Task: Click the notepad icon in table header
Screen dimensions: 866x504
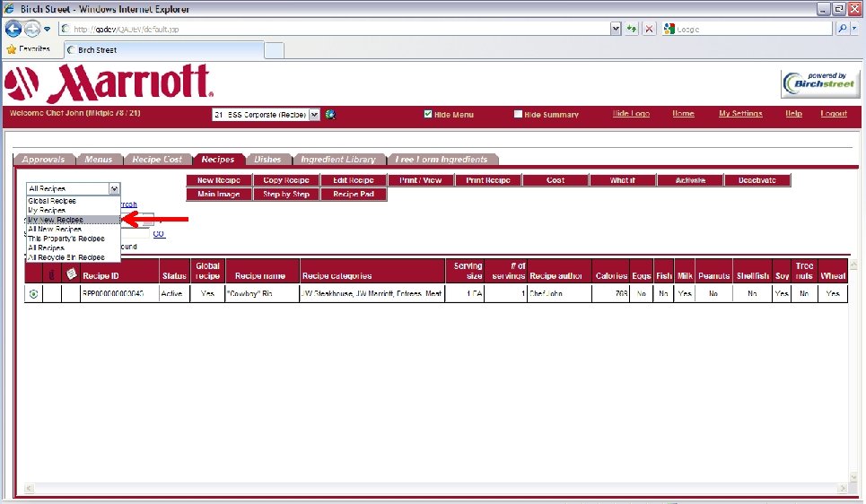Action: (x=71, y=274)
